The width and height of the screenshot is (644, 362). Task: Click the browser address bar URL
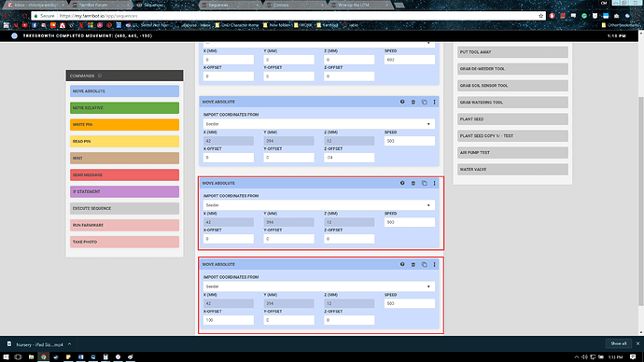pyautogui.click(x=98, y=16)
